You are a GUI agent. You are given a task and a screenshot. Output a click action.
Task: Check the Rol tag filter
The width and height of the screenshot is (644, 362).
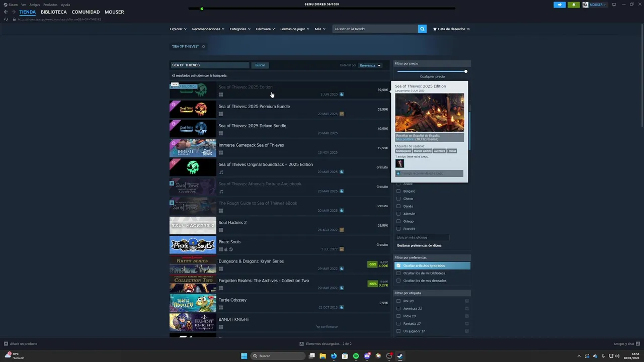click(x=398, y=301)
